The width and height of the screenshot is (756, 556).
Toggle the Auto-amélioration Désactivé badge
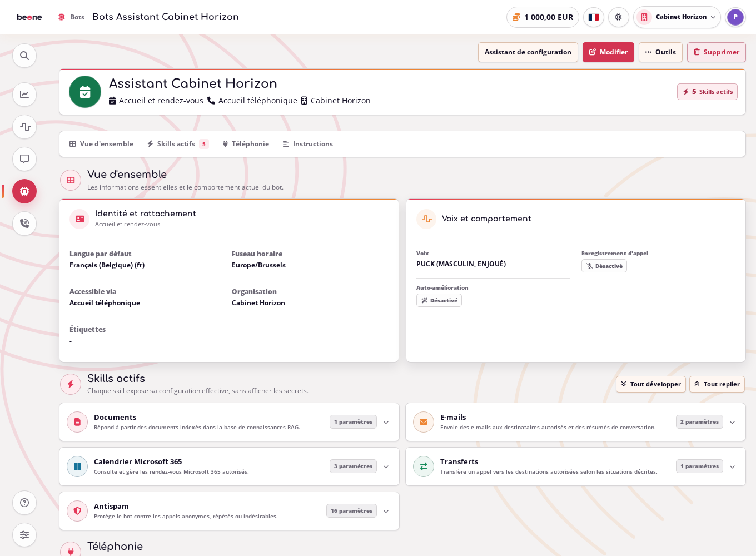click(x=439, y=300)
